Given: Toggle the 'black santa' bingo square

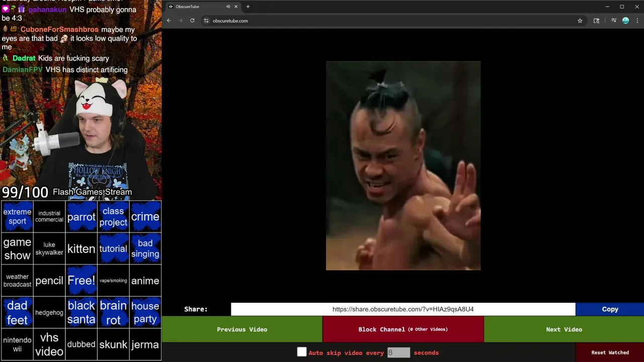Looking at the screenshot, I should 81,312.
